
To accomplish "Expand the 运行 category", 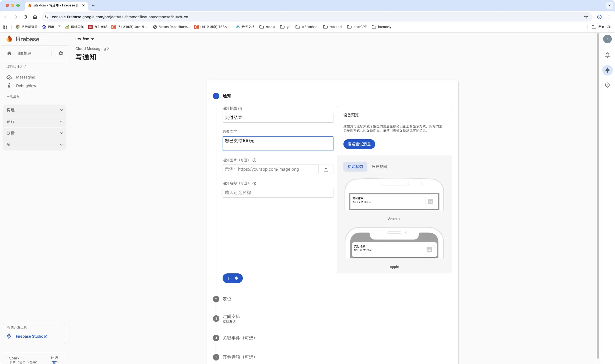I will pyautogui.click(x=34, y=122).
